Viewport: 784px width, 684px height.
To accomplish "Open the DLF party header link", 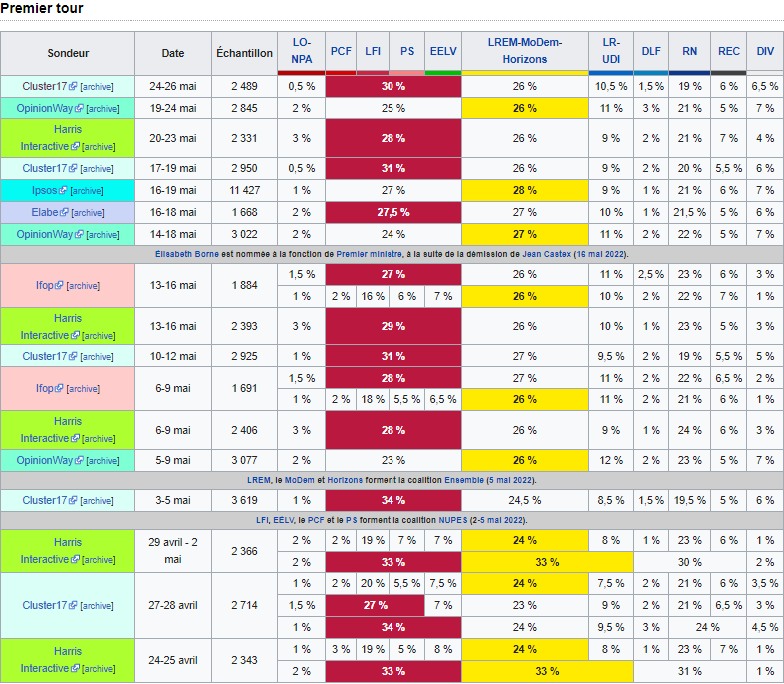I will pyautogui.click(x=651, y=51).
